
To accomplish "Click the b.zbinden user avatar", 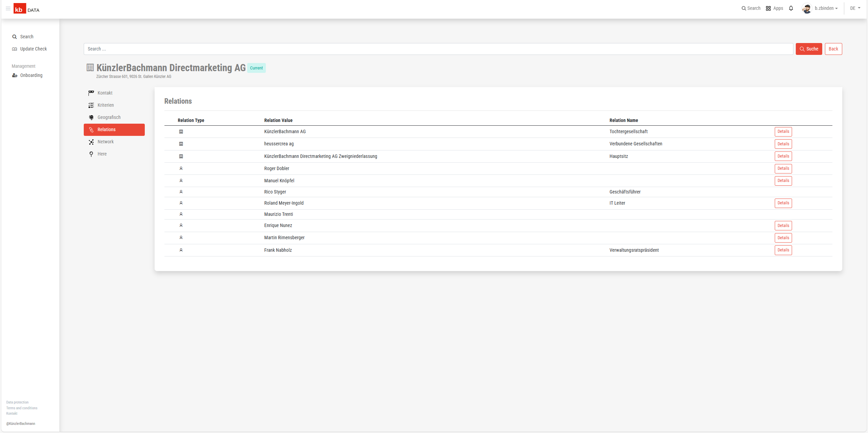I will point(807,8).
